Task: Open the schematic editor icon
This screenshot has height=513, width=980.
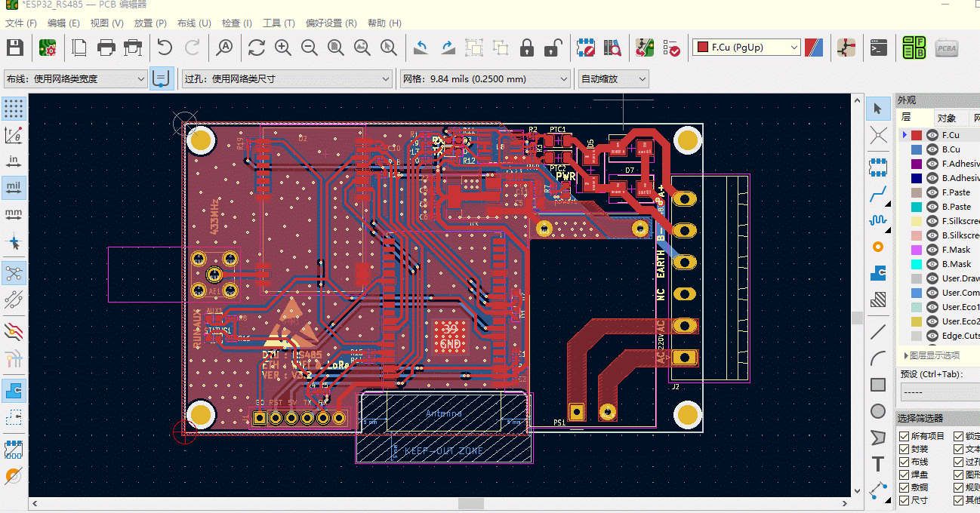Action: [846, 48]
